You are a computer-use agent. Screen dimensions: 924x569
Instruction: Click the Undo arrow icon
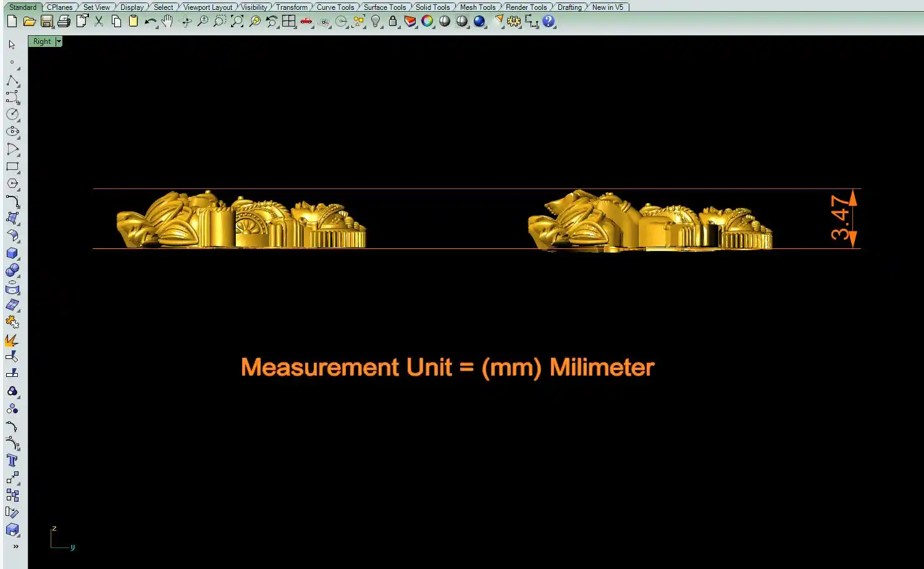click(x=150, y=22)
